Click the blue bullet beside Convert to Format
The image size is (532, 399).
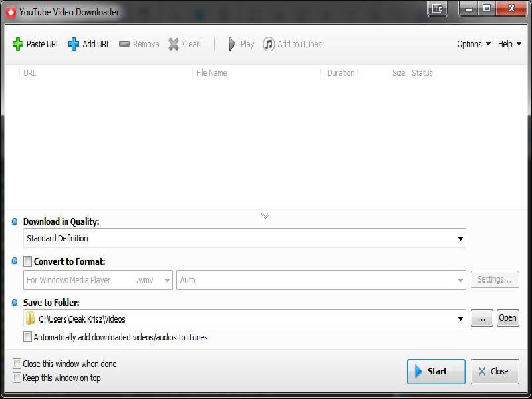(15, 261)
